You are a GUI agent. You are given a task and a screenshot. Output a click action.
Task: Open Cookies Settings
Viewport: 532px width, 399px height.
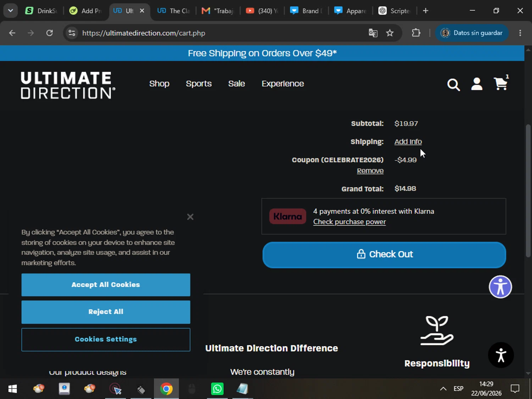coord(106,339)
